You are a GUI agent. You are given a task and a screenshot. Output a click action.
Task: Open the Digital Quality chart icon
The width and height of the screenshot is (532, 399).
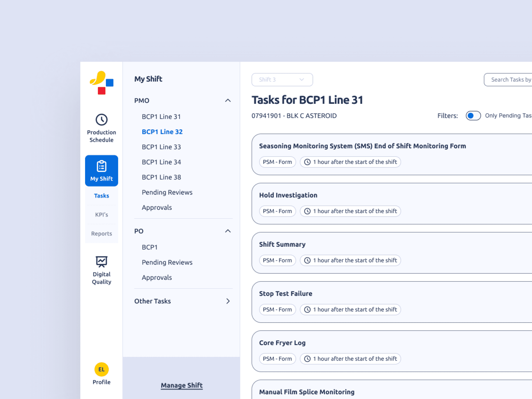click(101, 261)
